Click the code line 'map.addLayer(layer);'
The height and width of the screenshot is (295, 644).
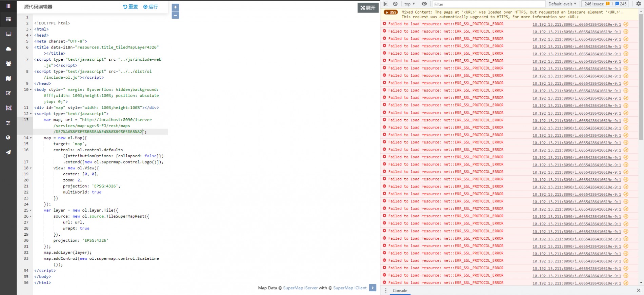click(x=67, y=253)
